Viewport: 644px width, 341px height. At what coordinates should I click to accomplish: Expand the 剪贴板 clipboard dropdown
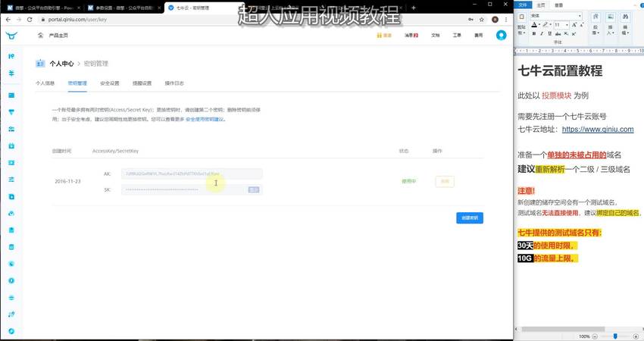coord(521,30)
